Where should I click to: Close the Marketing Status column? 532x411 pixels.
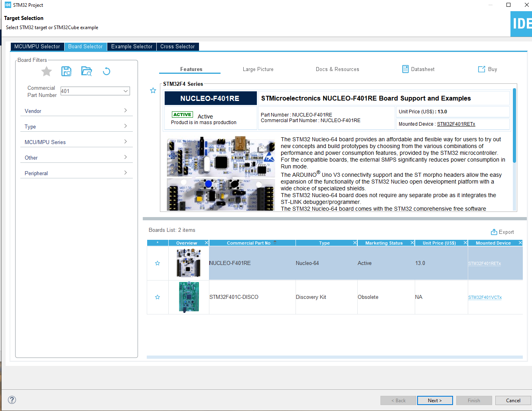pyautogui.click(x=412, y=243)
